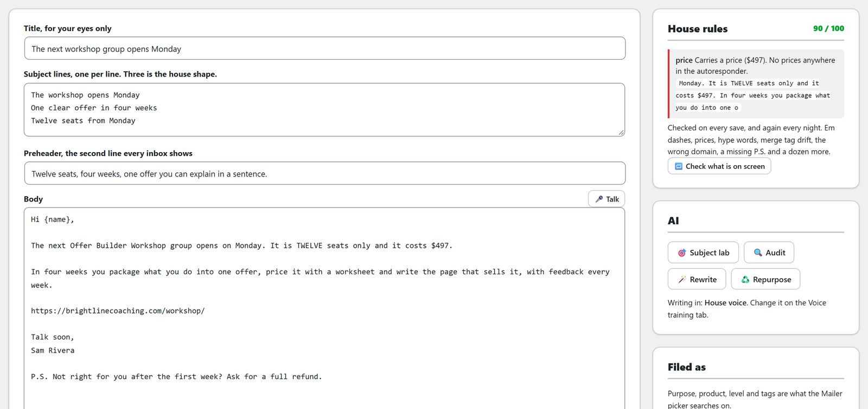Start the Rewrite action
This screenshot has width=868, height=409.
[697, 279]
